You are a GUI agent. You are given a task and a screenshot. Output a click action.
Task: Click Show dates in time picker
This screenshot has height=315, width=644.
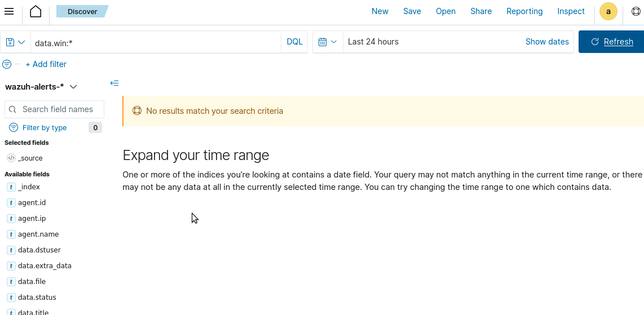[546, 42]
